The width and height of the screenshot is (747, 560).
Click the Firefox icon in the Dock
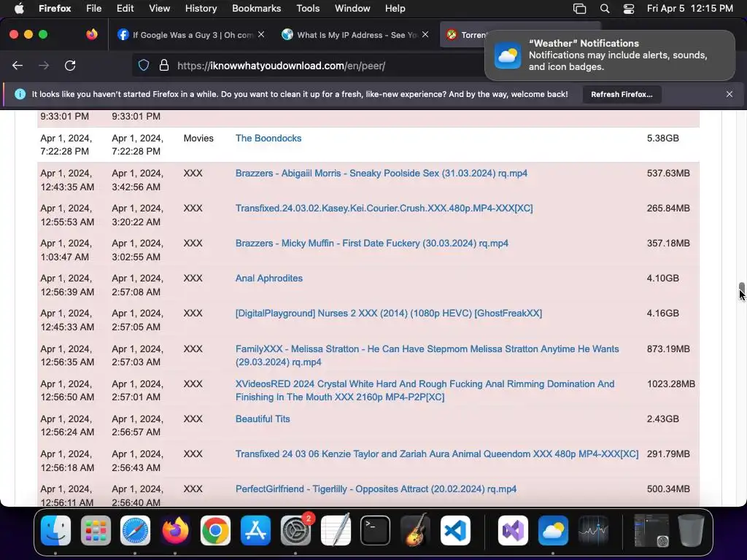(x=175, y=530)
